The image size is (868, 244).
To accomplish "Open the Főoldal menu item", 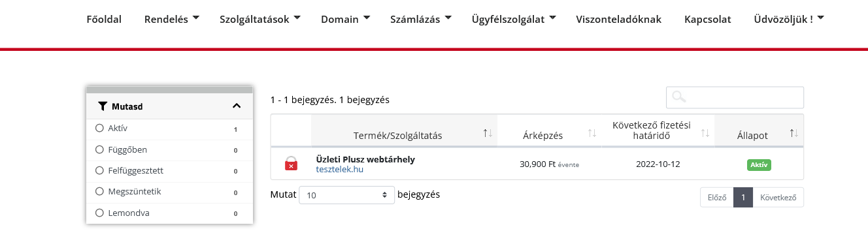I will point(104,19).
